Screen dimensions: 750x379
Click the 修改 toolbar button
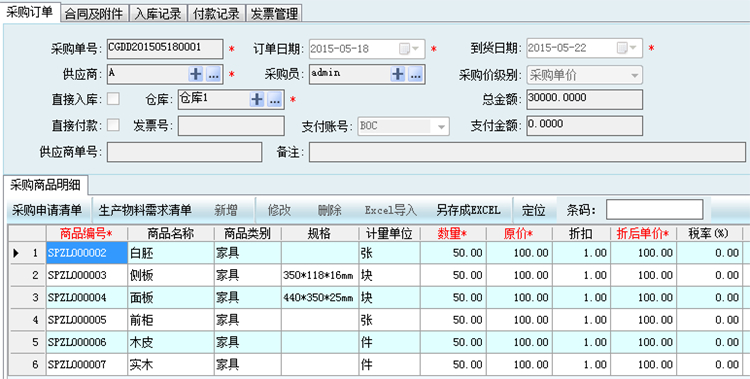(x=279, y=210)
